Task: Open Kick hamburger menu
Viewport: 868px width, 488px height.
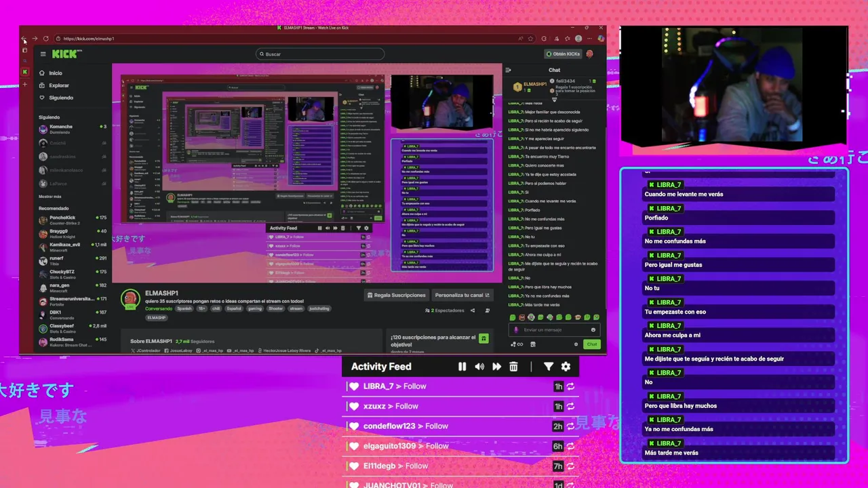Action: click(43, 54)
